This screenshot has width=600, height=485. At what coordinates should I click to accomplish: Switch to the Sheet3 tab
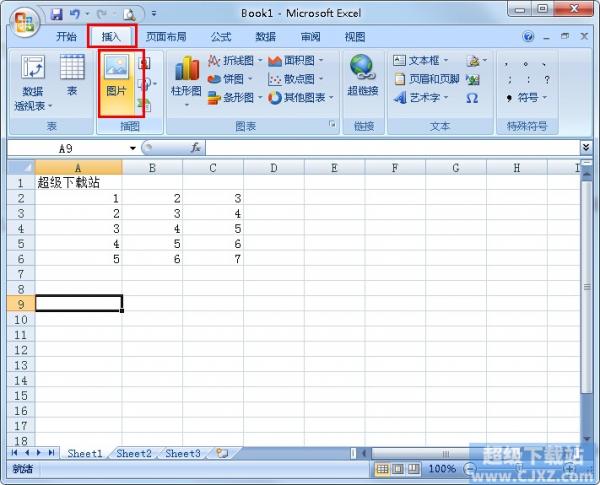click(183, 454)
